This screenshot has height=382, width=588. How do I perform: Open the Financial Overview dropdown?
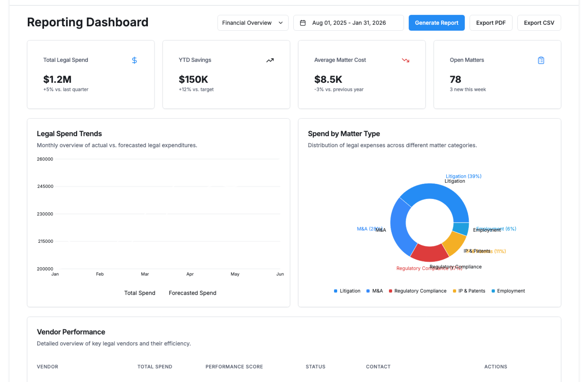[x=247, y=23]
